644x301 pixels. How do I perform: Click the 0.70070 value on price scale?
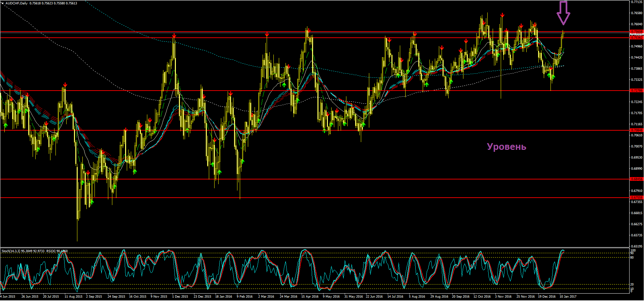637,146
